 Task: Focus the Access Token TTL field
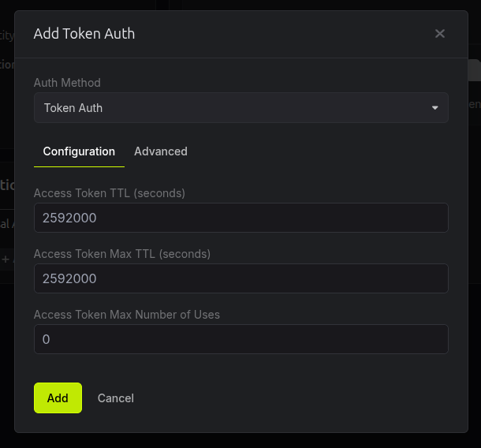coord(240,218)
